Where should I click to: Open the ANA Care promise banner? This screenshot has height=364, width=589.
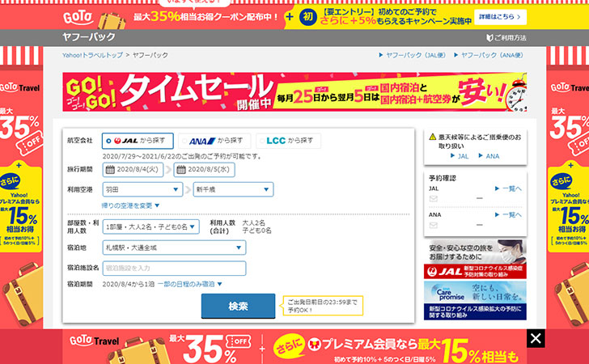pyautogui.click(x=475, y=301)
